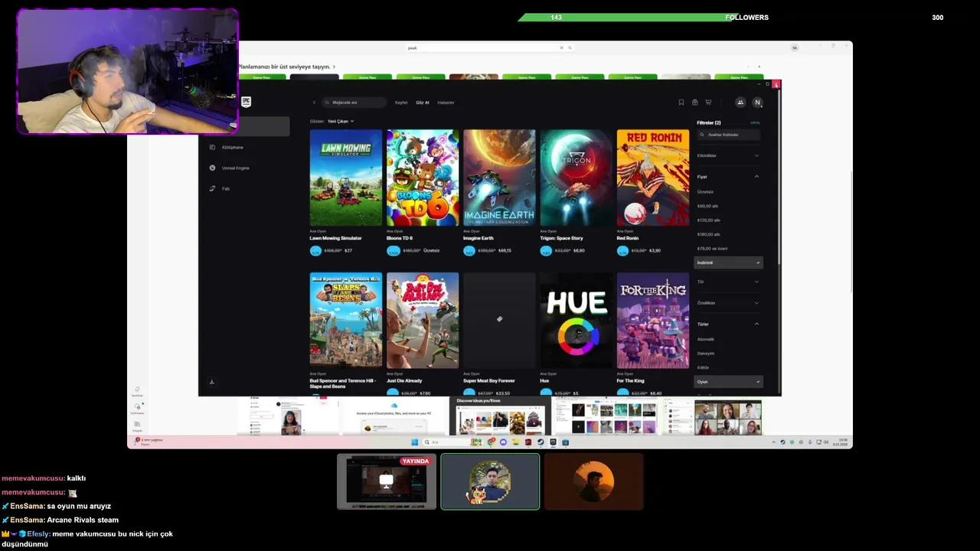The width and height of the screenshot is (980, 551).
Task: Collapse the Türler filter section
Action: [728, 324]
